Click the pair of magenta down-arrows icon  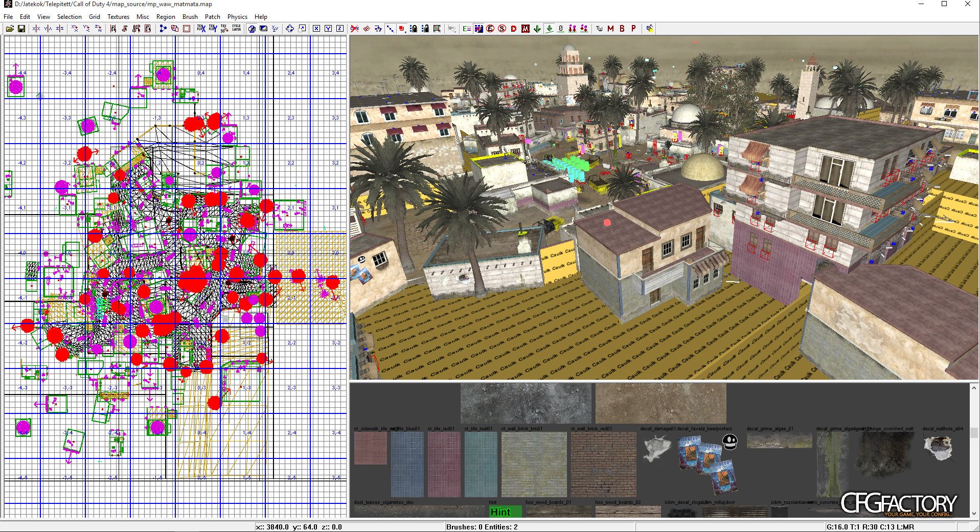[573, 29]
